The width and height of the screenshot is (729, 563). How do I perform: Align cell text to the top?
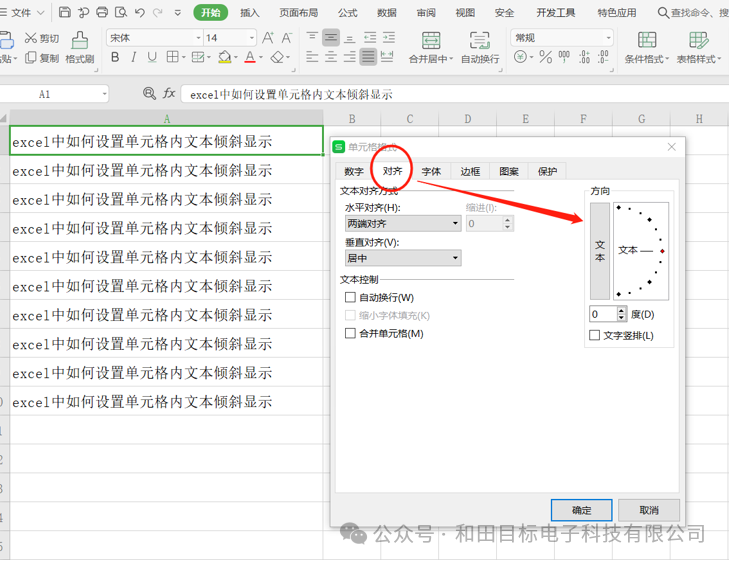click(x=312, y=37)
